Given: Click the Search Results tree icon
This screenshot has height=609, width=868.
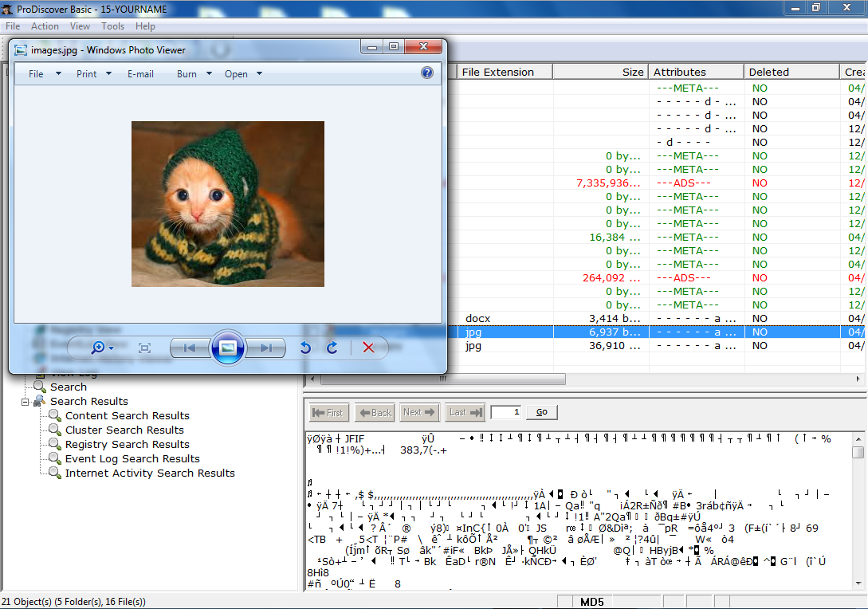Looking at the screenshot, I should click(x=39, y=401).
